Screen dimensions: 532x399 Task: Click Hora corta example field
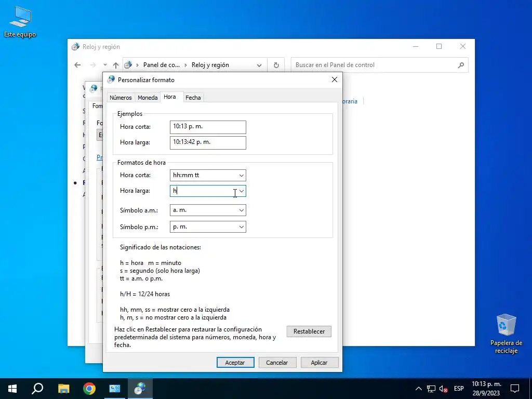pos(208,127)
